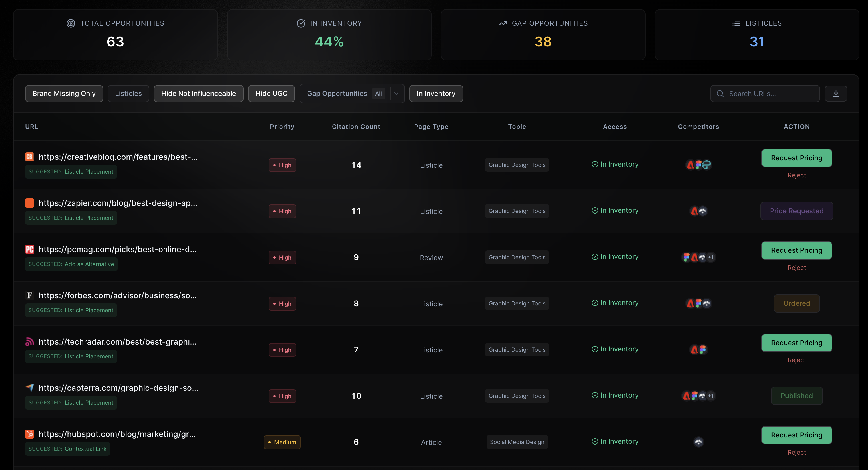Expand the +1 competitors on pcmag row
Image resolution: width=868 pixels, height=470 pixels.
(x=710, y=257)
